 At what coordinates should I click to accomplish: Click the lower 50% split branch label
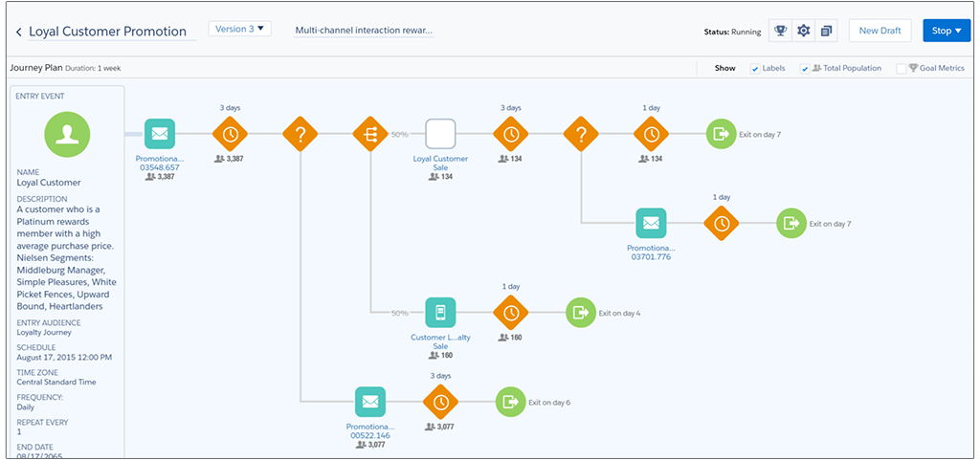[400, 313]
